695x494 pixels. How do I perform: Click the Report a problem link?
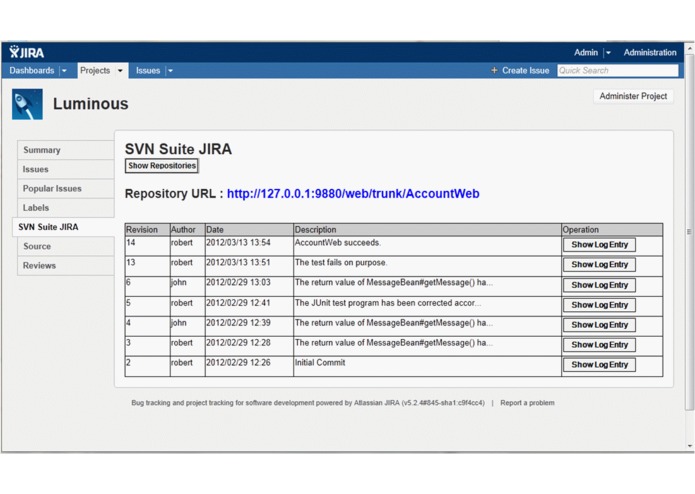(x=527, y=403)
